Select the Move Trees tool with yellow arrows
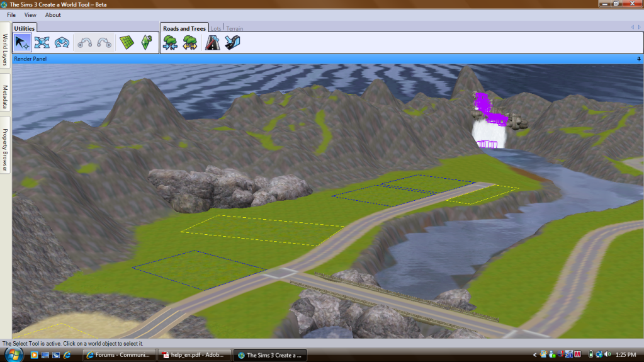This screenshot has width=644, height=362. coord(189,43)
